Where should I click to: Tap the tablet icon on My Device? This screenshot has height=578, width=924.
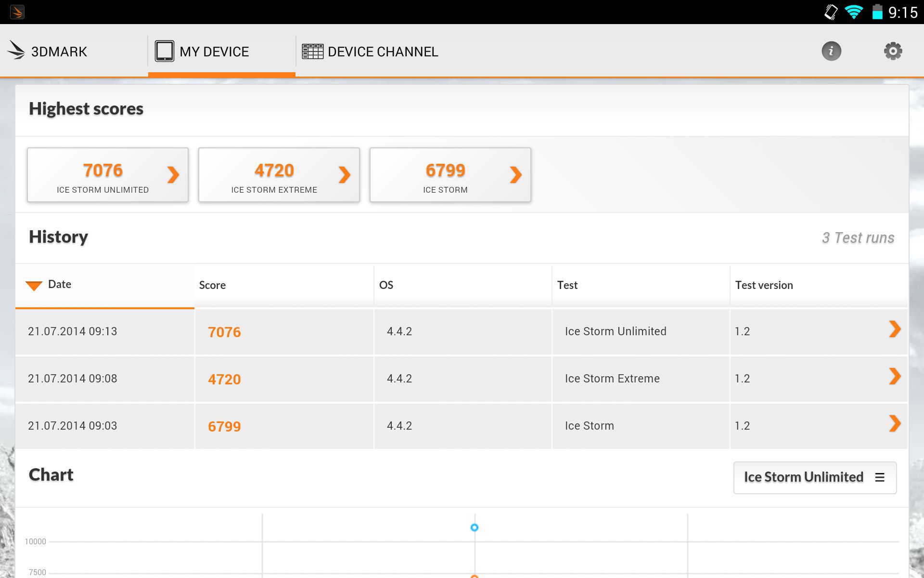point(164,51)
